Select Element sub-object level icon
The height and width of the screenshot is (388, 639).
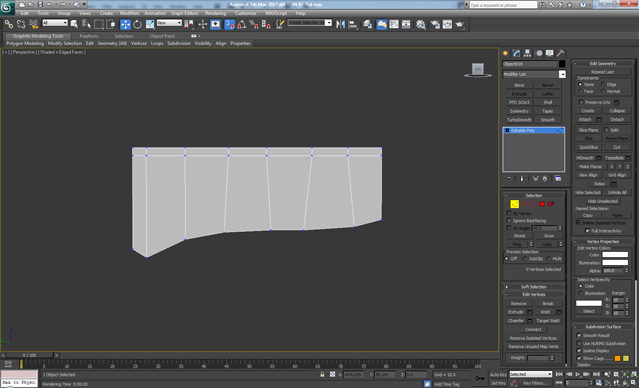[551, 204]
